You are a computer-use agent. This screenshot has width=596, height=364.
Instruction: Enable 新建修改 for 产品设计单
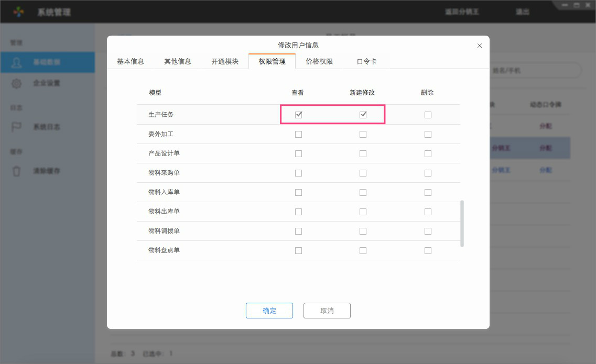point(363,153)
